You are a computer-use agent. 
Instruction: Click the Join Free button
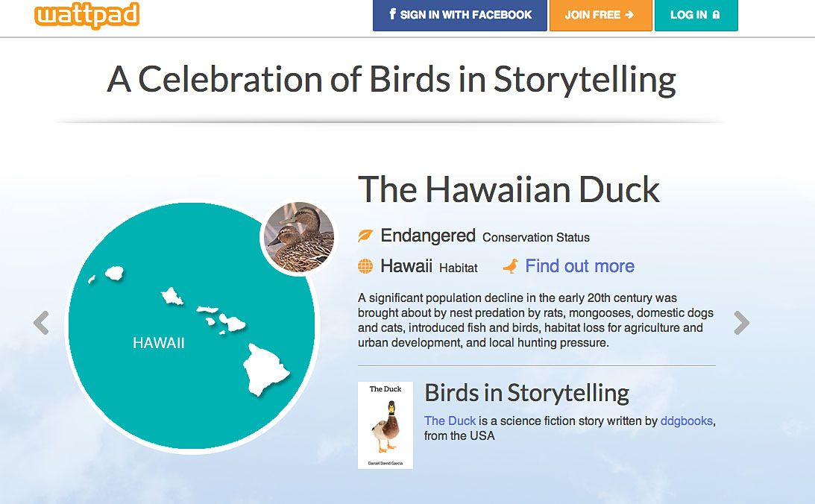point(600,15)
